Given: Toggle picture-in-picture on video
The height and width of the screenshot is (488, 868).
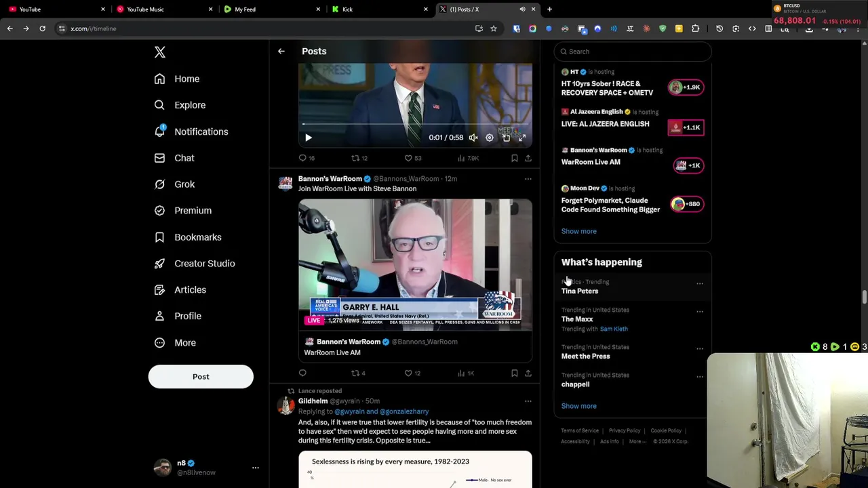Looking at the screenshot, I should click(506, 138).
